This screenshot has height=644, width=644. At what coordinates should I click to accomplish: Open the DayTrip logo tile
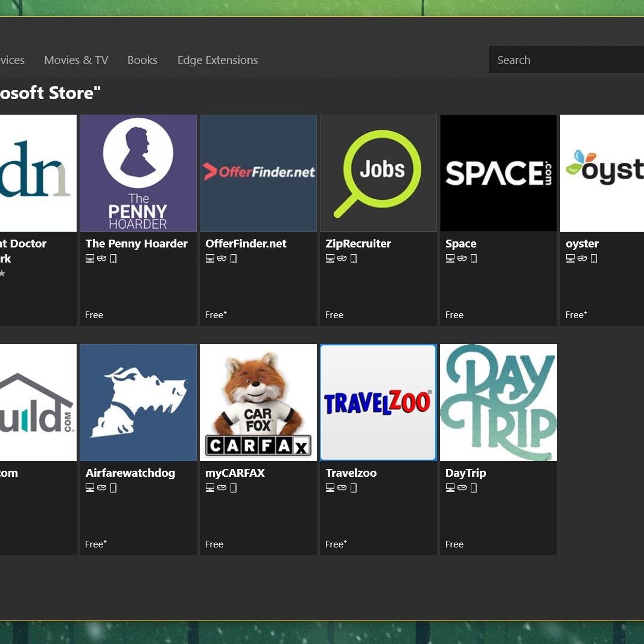coord(498,403)
